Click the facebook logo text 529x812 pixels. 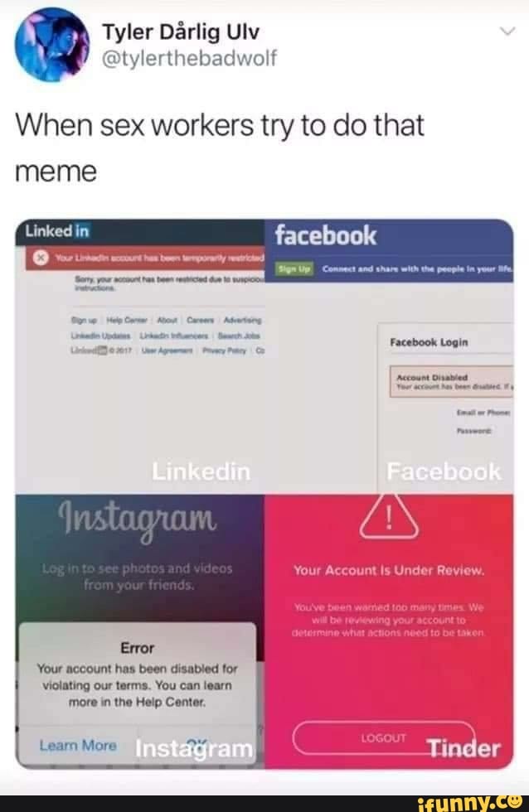[325, 235]
